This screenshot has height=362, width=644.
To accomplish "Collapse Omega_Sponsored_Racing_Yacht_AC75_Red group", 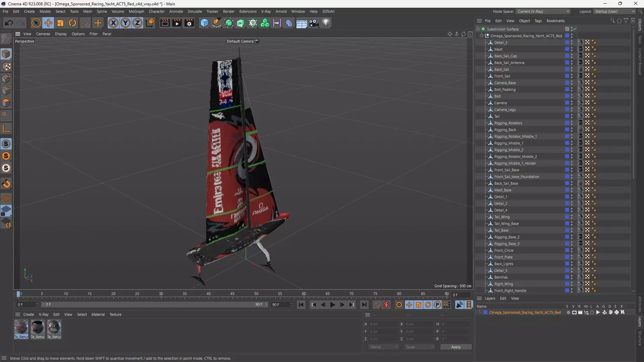I will coord(482,36).
